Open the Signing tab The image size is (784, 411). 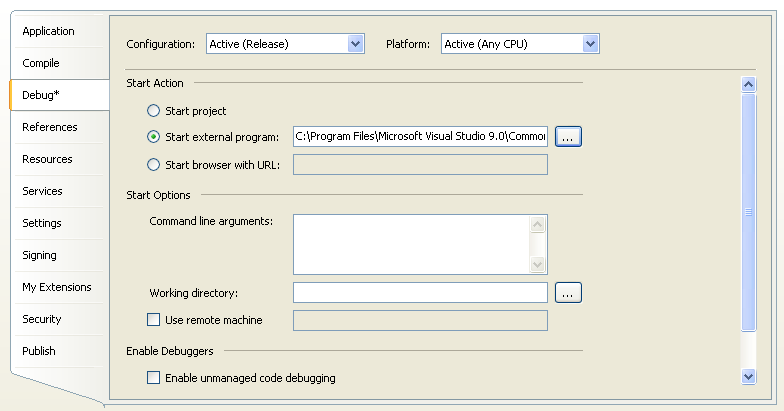point(40,256)
